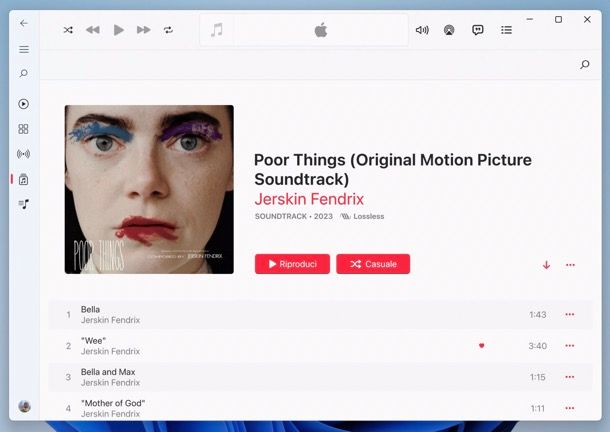Expand the sidebar hamburger menu

point(24,49)
